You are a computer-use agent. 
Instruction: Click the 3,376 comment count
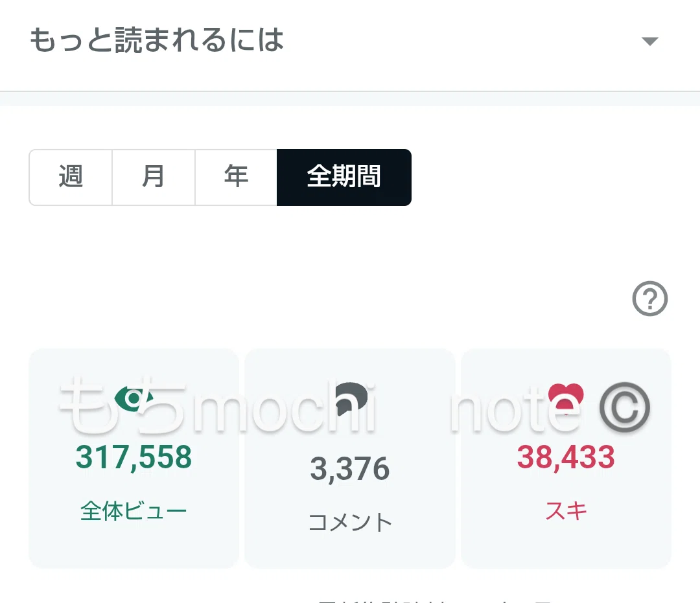coord(350,469)
